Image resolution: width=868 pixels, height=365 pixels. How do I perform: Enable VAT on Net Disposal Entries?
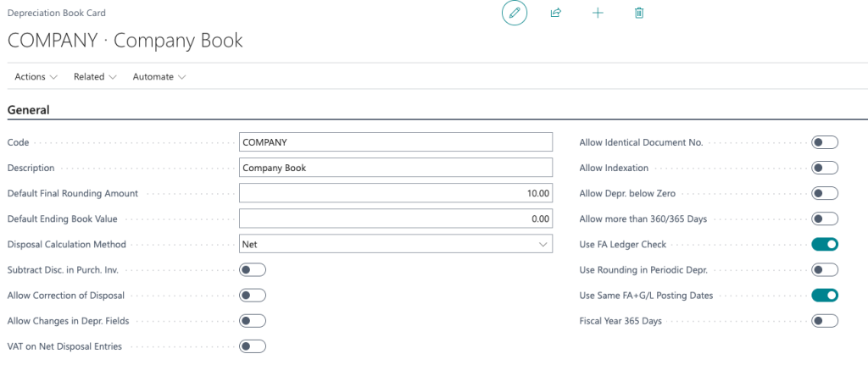click(x=253, y=346)
